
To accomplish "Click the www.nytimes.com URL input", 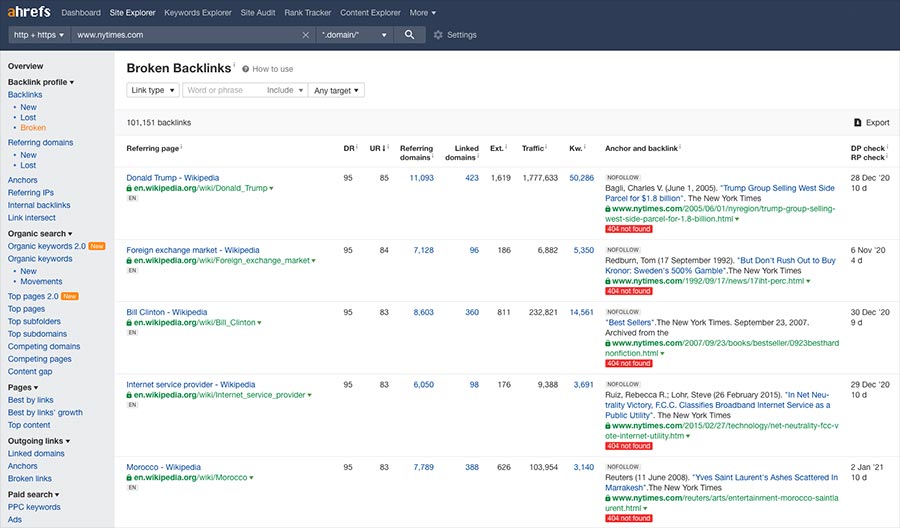I will coord(187,35).
